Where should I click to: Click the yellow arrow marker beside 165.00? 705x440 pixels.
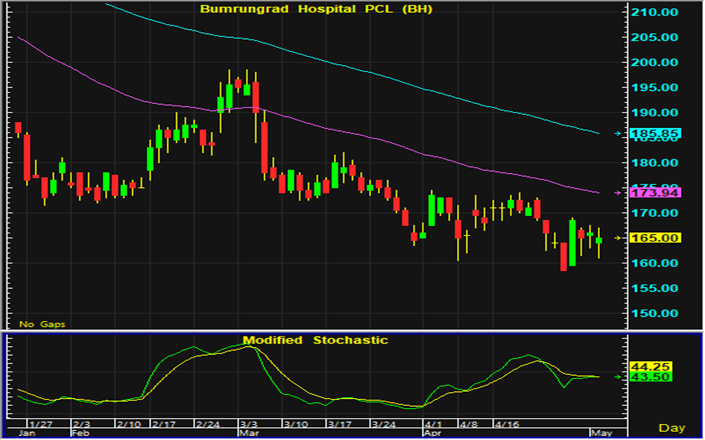pos(619,238)
